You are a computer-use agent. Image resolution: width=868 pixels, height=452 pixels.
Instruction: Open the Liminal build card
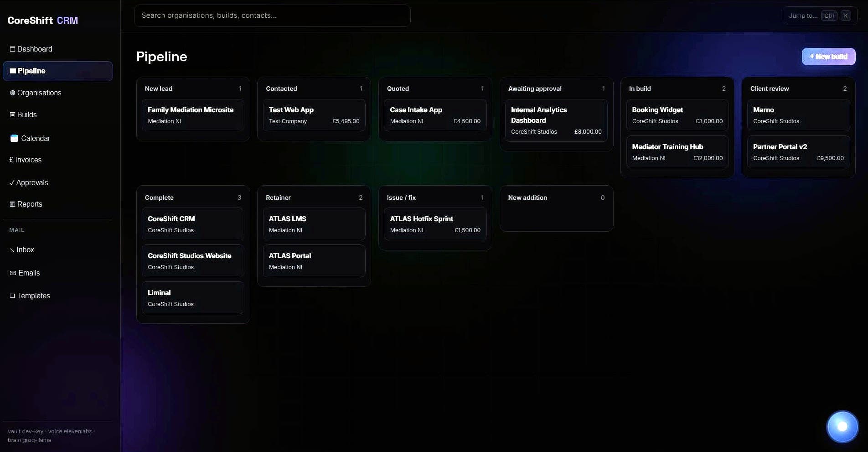click(x=193, y=298)
